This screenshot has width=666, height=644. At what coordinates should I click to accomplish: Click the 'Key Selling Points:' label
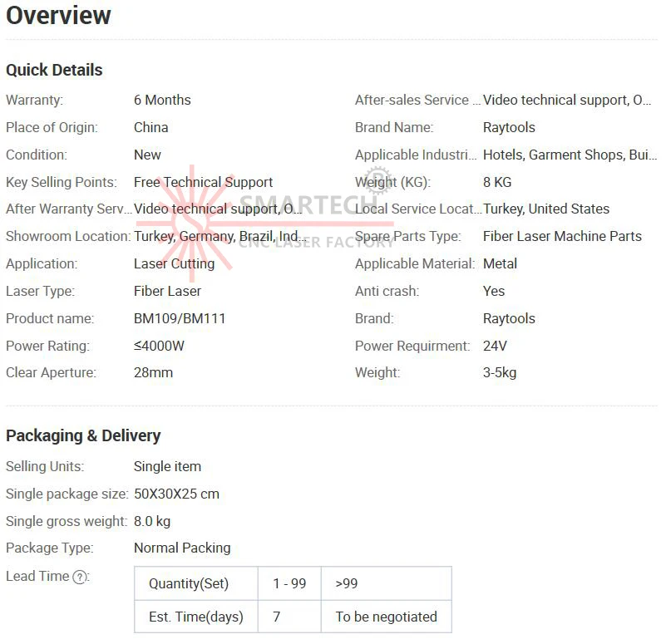pyautogui.click(x=62, y=182)
